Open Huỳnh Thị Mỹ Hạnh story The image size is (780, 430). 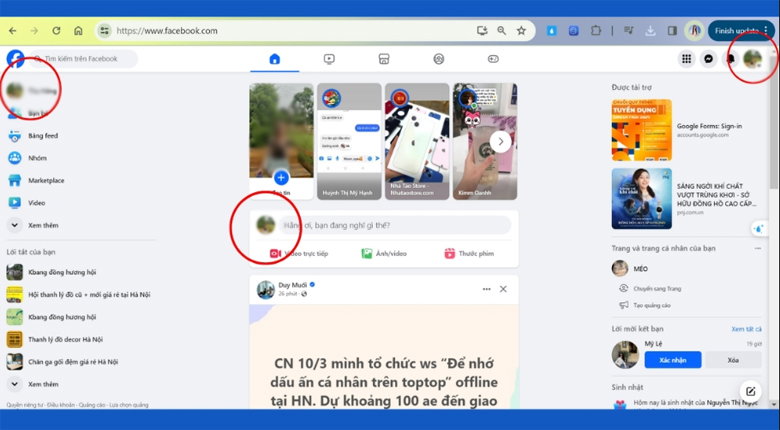click(x=349, y=141)
